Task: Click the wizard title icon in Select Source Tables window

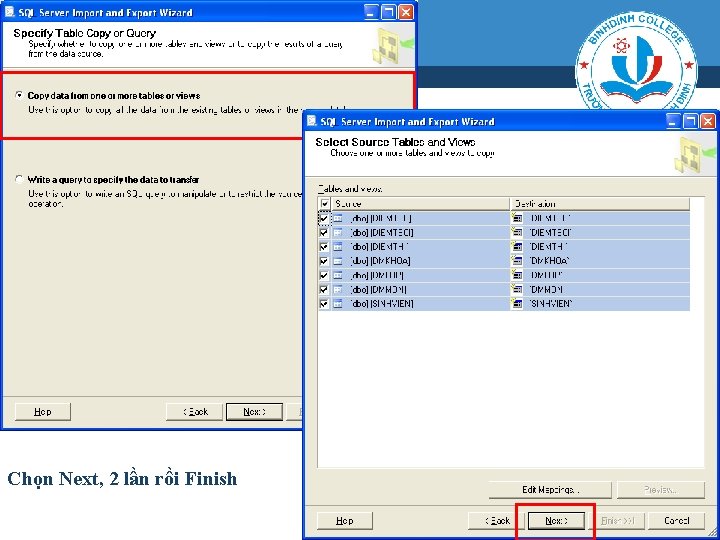Action: [312, 121]
